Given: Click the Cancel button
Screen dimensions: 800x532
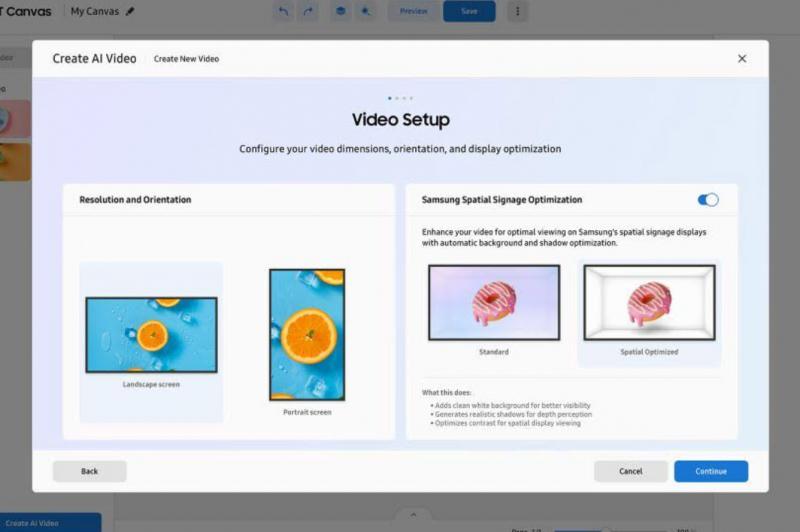Looking at the screenshot, I should point(630,471).
